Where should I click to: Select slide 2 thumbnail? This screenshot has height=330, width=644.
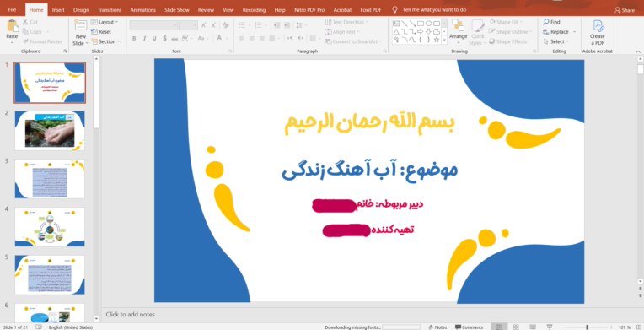[50, 131]
